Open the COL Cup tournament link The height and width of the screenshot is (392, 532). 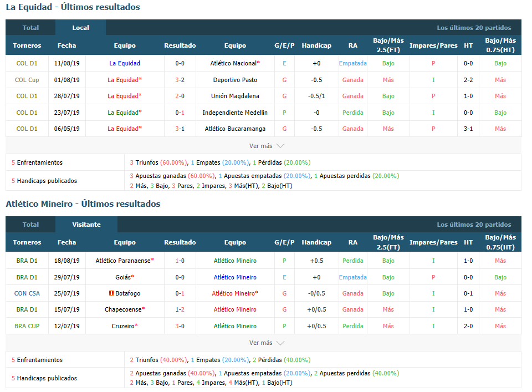[x=27, y=80]
